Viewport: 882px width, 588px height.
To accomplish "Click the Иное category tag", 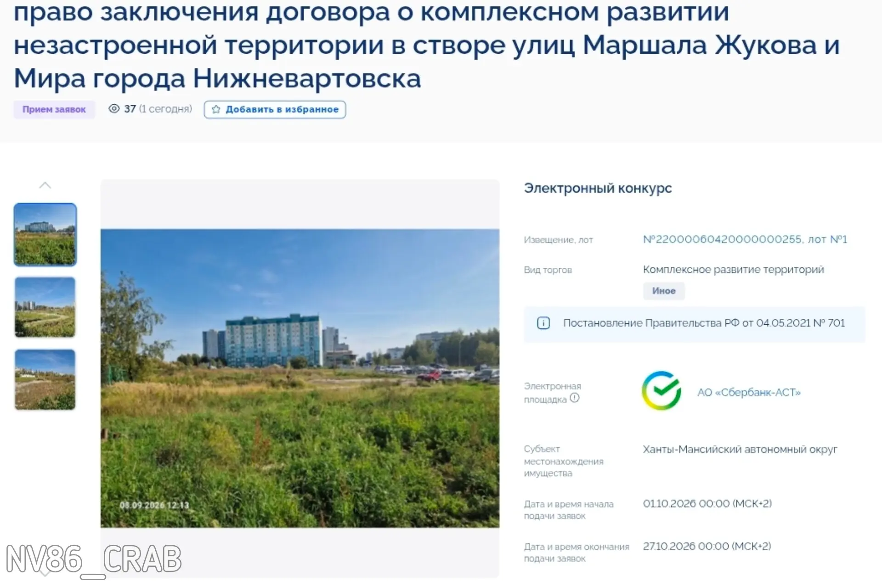I will tap(664, 291).
